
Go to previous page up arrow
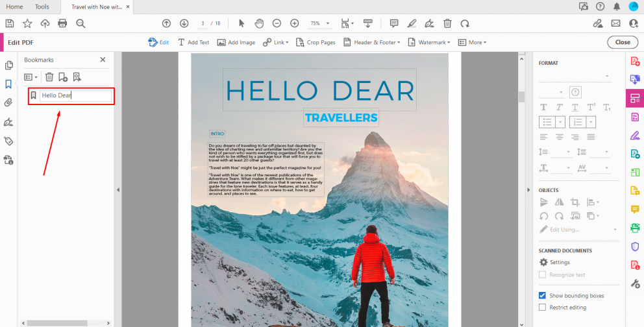tap(166, 23)
